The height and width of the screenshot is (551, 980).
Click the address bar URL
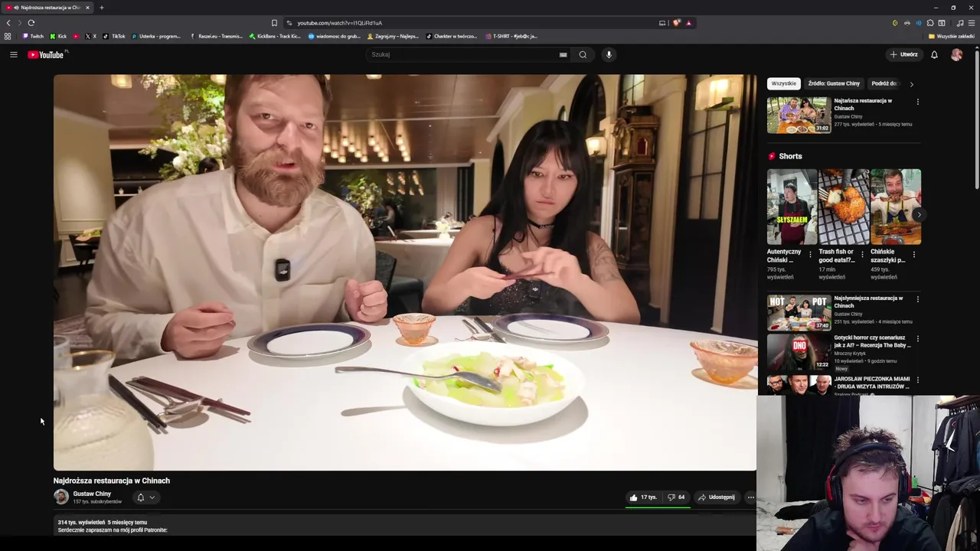click(x=339, y=23)
